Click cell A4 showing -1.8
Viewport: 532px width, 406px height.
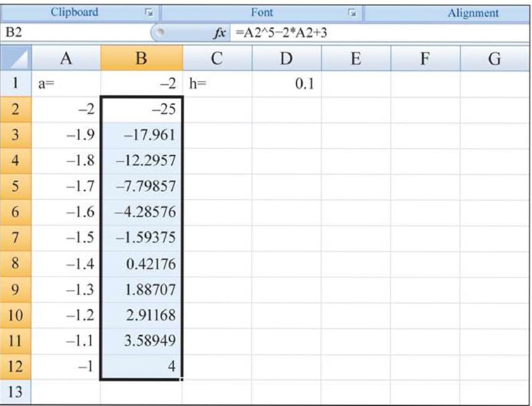click(x=66, y=160)
